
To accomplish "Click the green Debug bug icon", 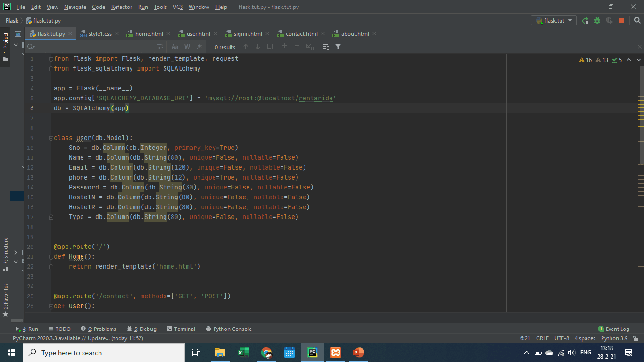I will (x=597, y=21).
